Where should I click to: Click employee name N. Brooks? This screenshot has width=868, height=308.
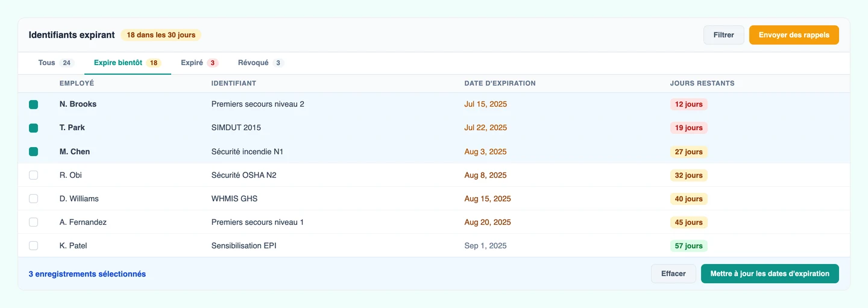(78, 104)
